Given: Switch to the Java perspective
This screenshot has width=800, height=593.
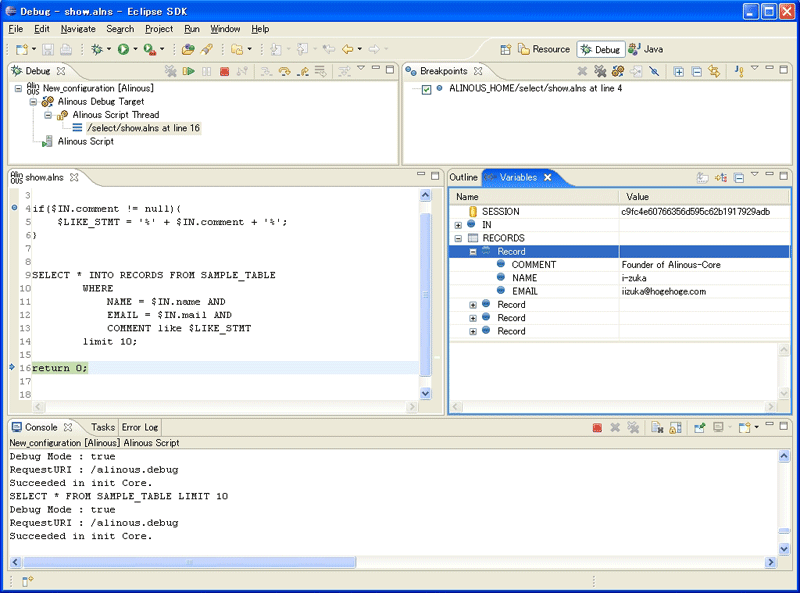Looking at the screenshot, I should tap(646, 49).
